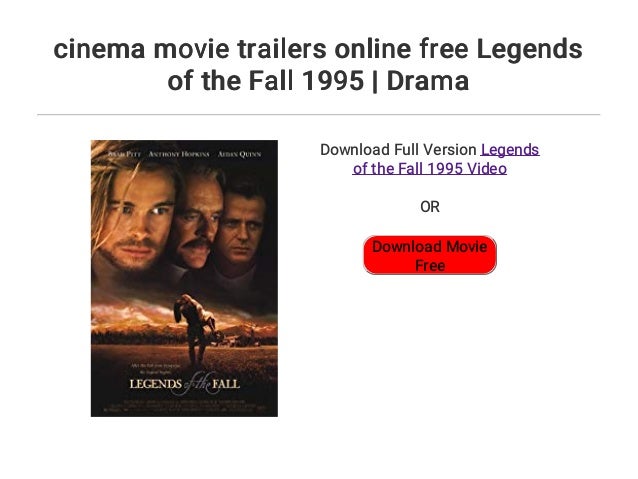638x479 pixels.
Task: Click the Download Full Version text
Action: [x=398, y=150]
